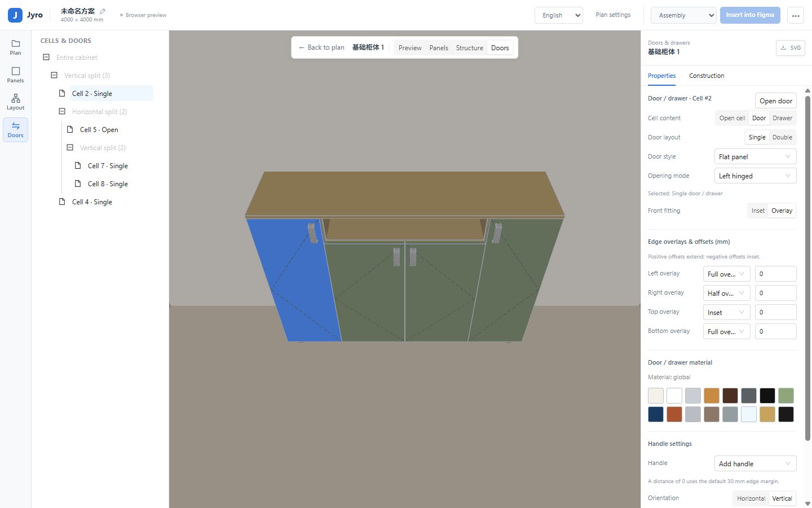Click the Top overlay offset input
The width and height of the screenshot is (812, 508).
pos(775,313)
